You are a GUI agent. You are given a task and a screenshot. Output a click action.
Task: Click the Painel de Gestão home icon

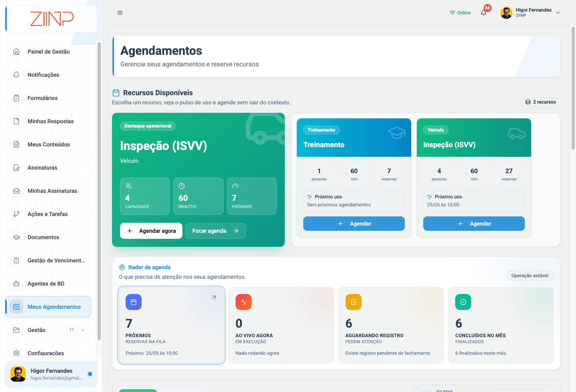(x=16, y=52)
